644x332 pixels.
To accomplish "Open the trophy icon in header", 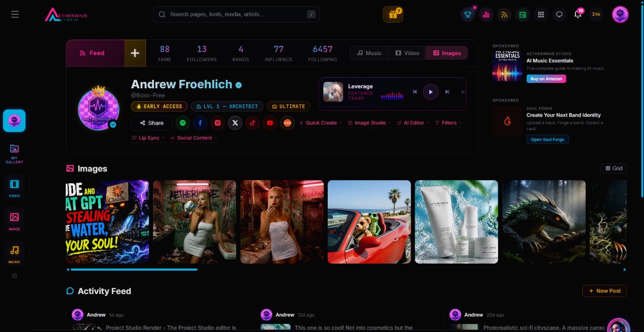I will click(x=468, y=15).
